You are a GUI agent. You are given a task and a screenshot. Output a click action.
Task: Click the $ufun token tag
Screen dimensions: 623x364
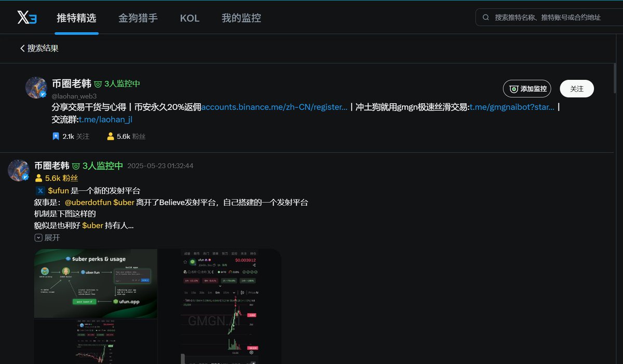[x=58, y=190]
